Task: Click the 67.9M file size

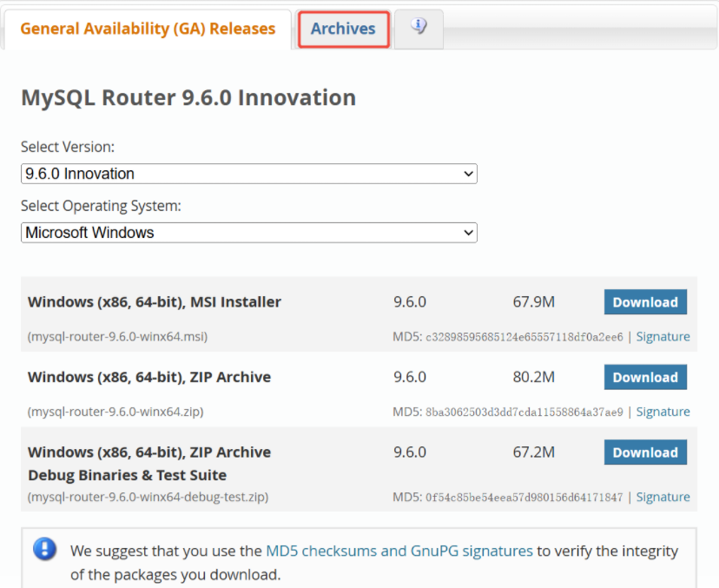Action: click(x=534, y=301)
